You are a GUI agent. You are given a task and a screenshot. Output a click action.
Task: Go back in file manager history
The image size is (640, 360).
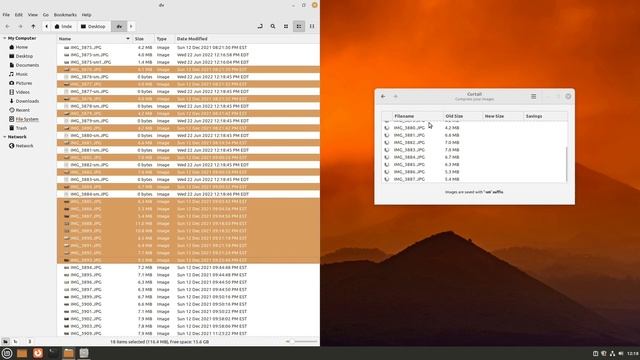(8, 26)
